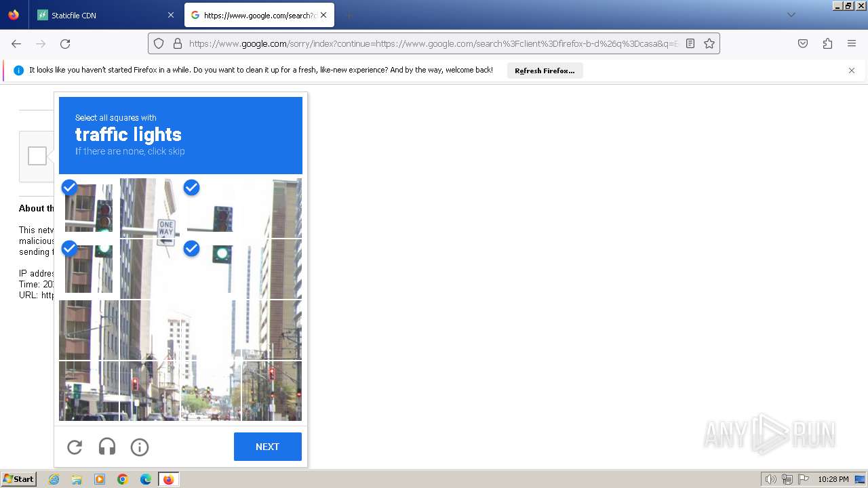This screenshot has height=488, width=868.
Task: Save page to Pocket
Action: point(803,43)
